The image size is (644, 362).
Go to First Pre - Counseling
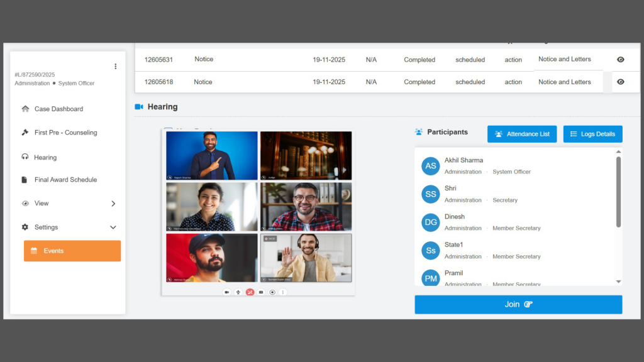click(65, 133)
